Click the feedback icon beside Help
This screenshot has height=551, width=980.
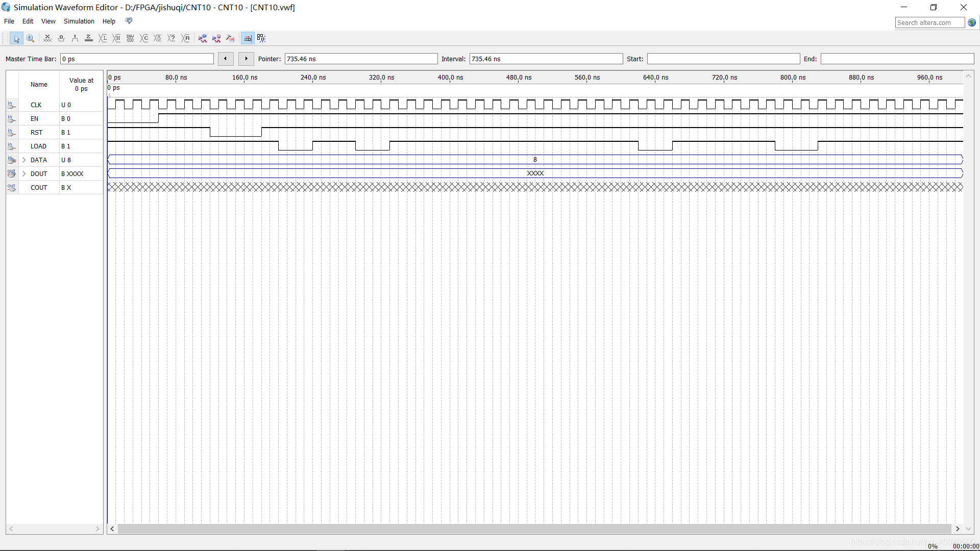coord(129,21)
